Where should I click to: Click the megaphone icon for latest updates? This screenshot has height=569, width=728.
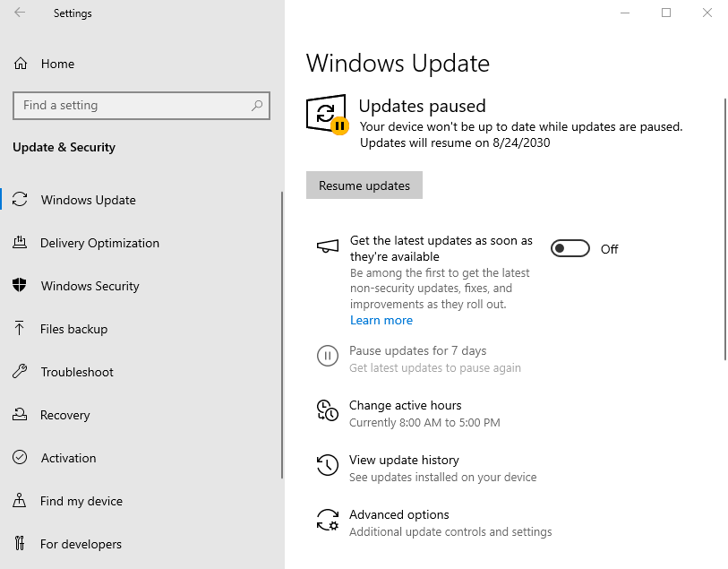point(328,246)
